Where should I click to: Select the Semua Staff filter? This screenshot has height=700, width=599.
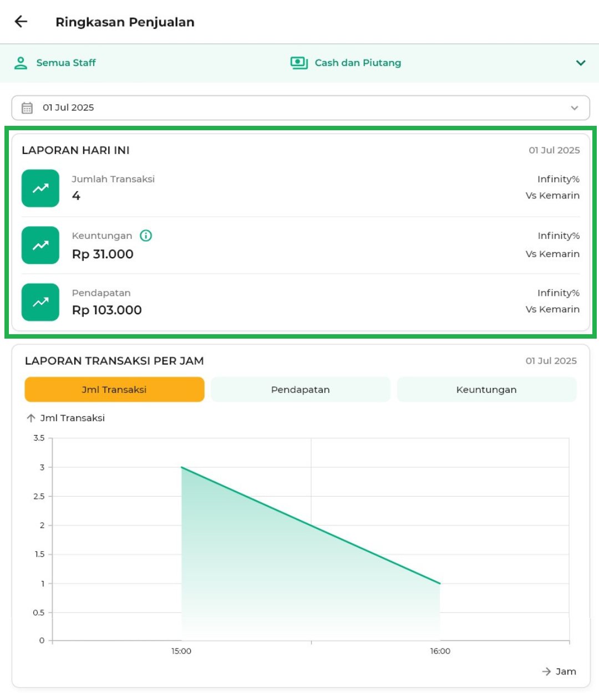pyautogui.click(x=66, y=63)
